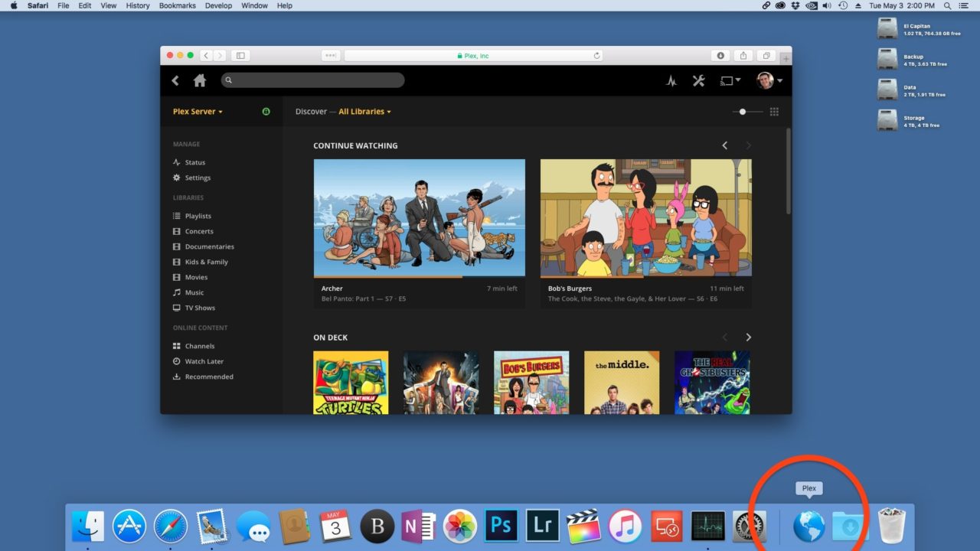Open the Photos app in Dock

click(460, 527)
